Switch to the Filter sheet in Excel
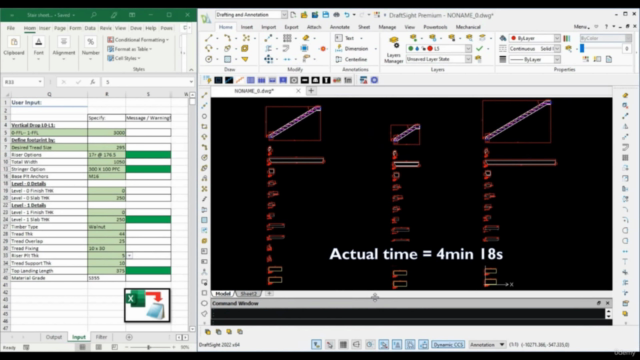The image size is (640, 360). (101, 337)
